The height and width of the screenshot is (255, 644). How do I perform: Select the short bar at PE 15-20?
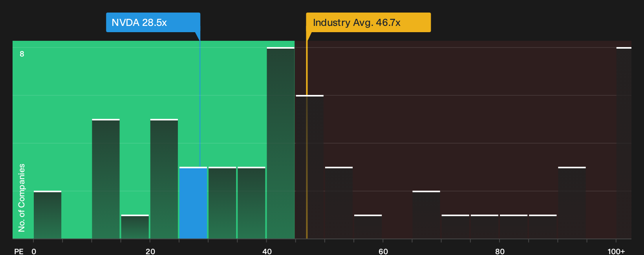[135, 227]
